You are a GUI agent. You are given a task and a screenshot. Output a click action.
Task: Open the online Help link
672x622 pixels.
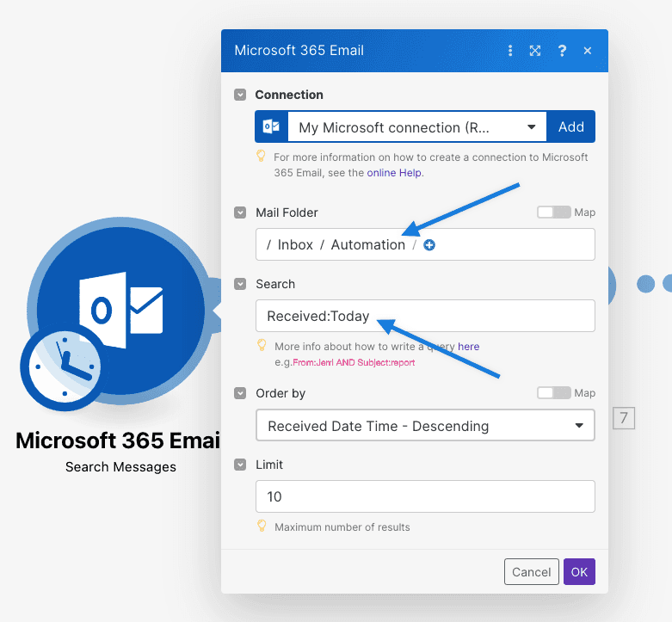tap(394, 173)
